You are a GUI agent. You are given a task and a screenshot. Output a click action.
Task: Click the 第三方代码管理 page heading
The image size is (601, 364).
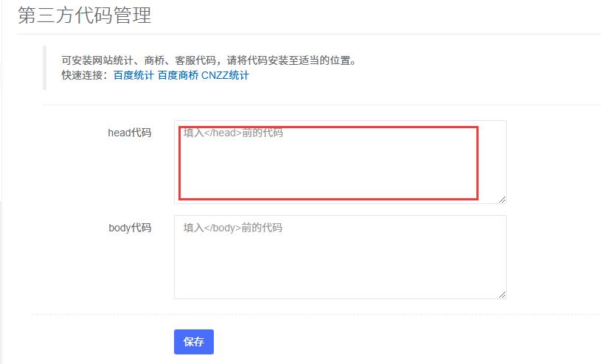coord(84,15)
